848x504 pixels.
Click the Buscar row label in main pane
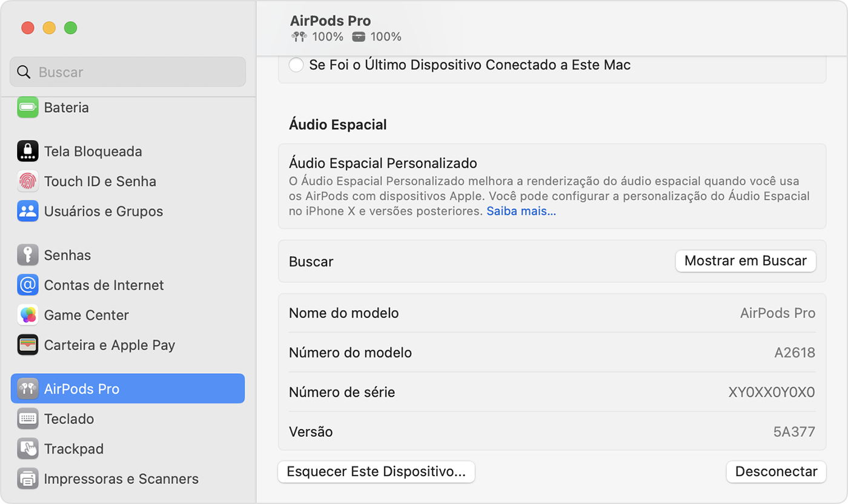(x=311, y=262)
